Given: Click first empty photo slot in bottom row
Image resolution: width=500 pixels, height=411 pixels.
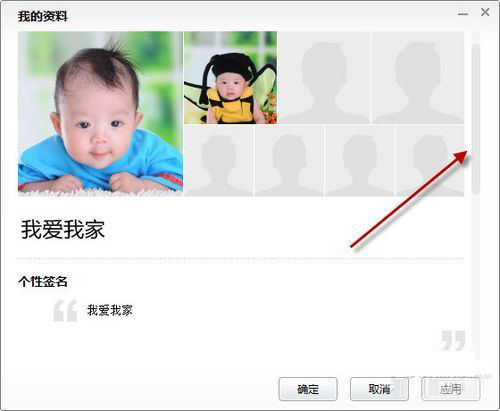Looking at the screenshot, I should click(219, 160).
